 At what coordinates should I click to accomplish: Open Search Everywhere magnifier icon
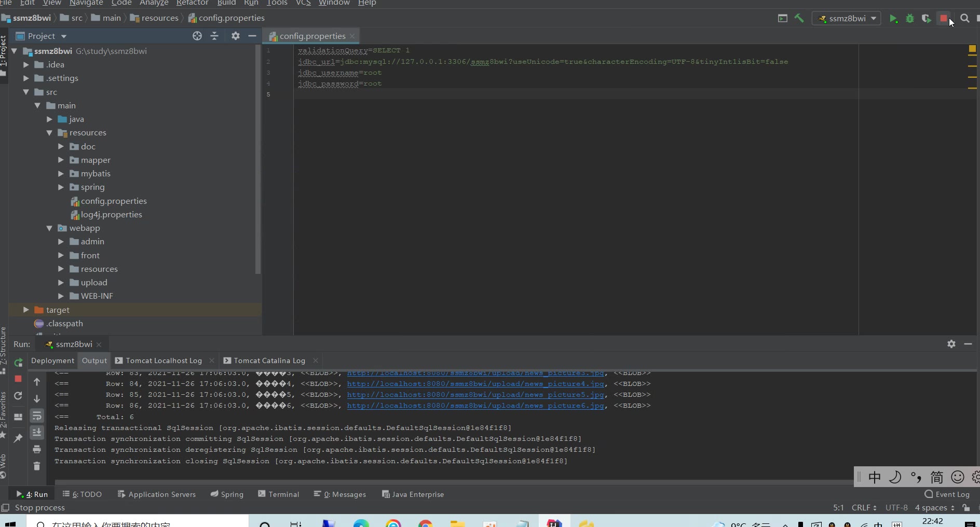tap(965, 19)
